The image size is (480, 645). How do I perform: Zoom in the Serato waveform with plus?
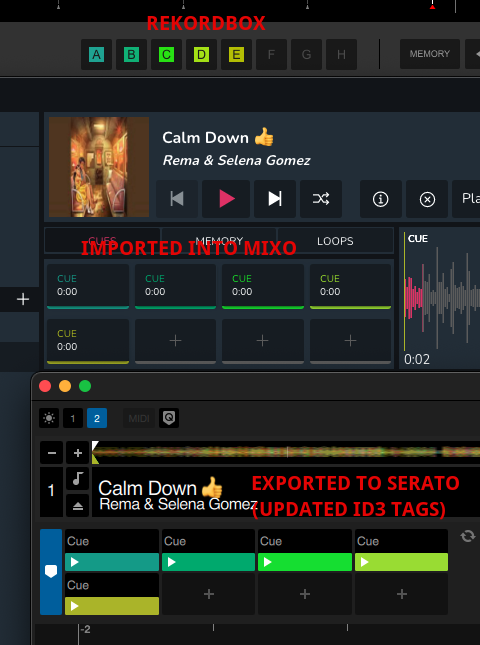click(77, 453)
